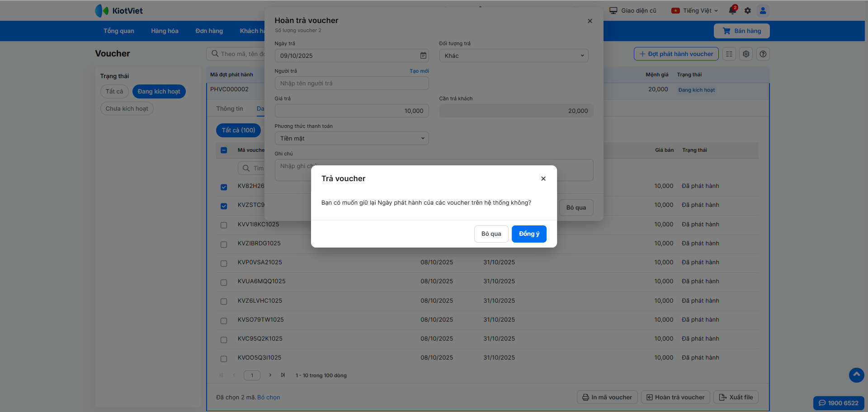Filter by Chưa kích hoạt status
This screenshot has width=868, height=412.
pos(127,108)
